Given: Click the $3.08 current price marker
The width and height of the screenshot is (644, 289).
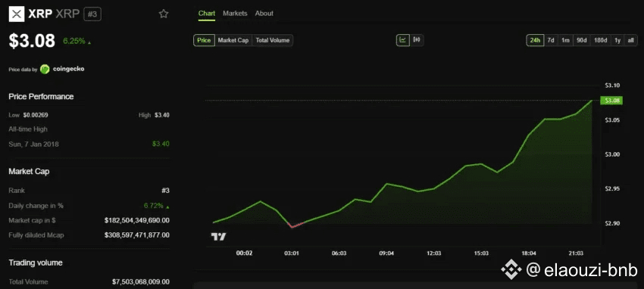Looking at the screenshot, I should coord(611,101).
